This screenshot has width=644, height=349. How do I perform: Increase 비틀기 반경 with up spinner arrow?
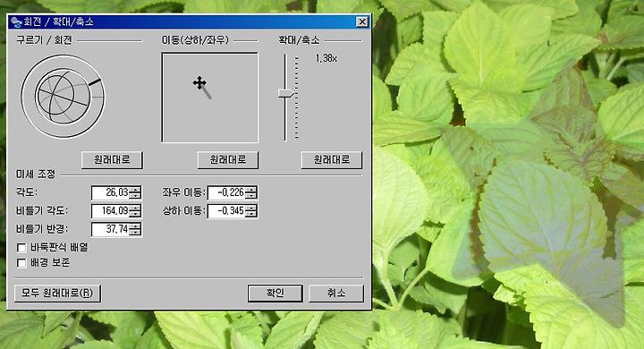pos(135,226)
